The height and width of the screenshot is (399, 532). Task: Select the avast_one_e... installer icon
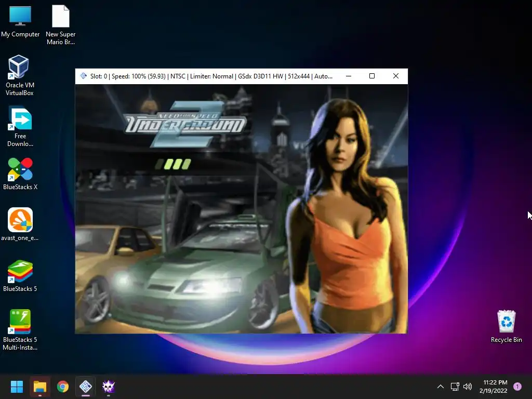pyautogui.click(x=20, y=224)
